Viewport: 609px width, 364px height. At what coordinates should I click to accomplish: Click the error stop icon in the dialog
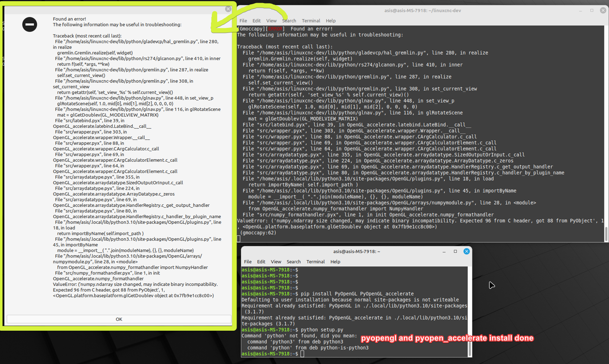coord(29,24)
